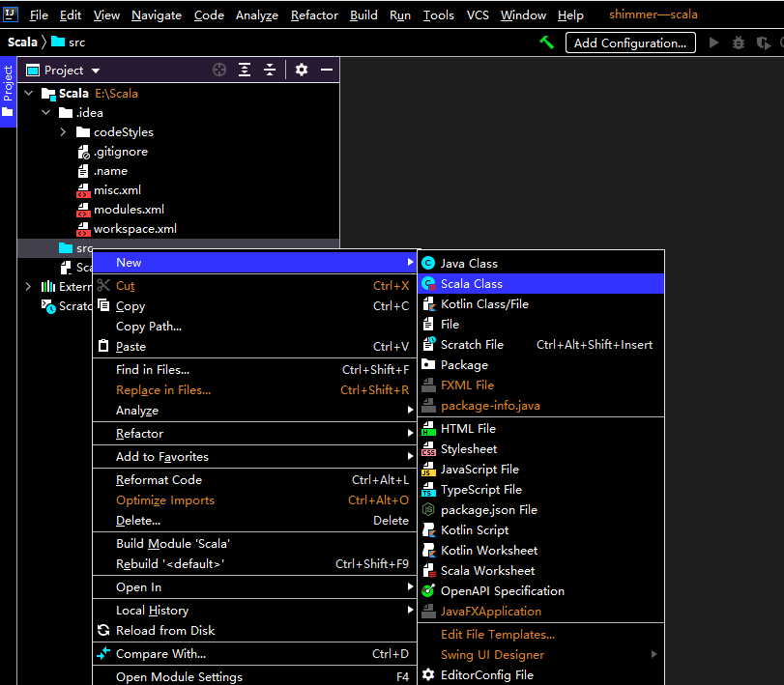
Task: Click the Compare With arrows icon
Action: point(103,653)
